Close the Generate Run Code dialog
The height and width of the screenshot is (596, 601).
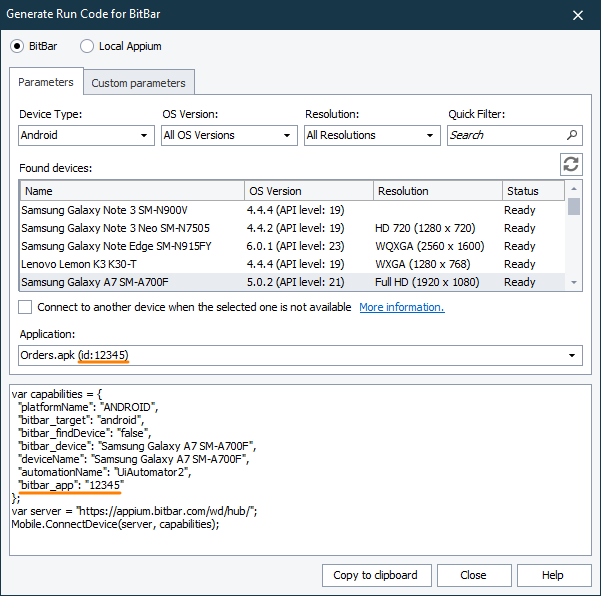pos(578,15)
